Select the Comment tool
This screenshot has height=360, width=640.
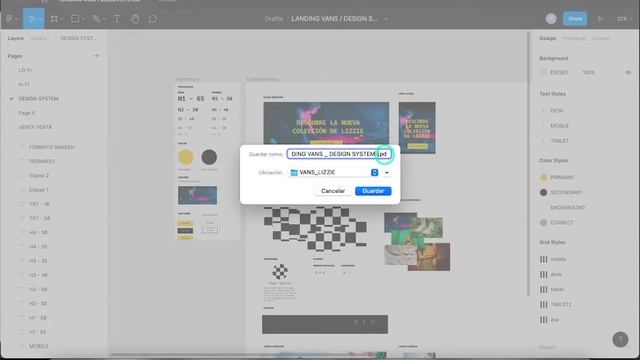point(153,19)
